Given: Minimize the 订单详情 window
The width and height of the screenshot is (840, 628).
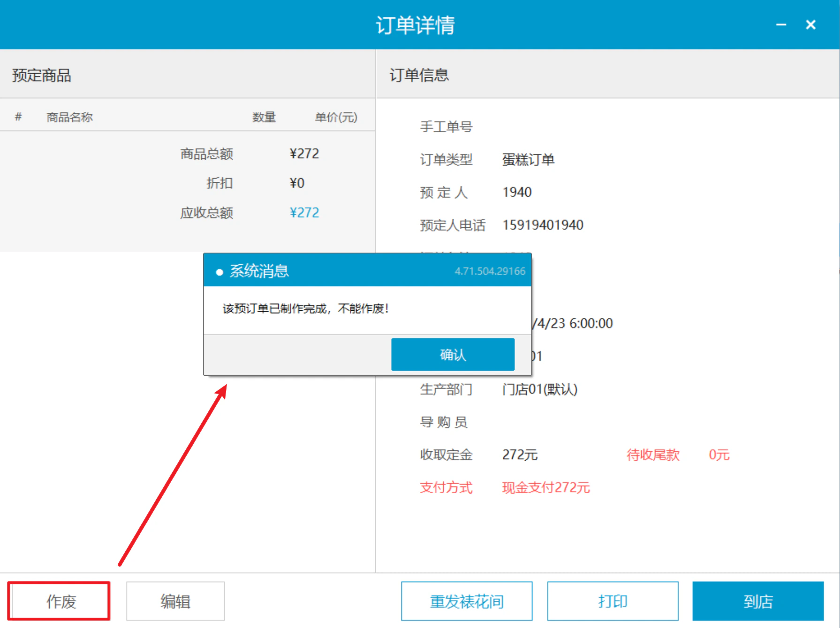Looking at the screenshot, I should pos(781,24).
